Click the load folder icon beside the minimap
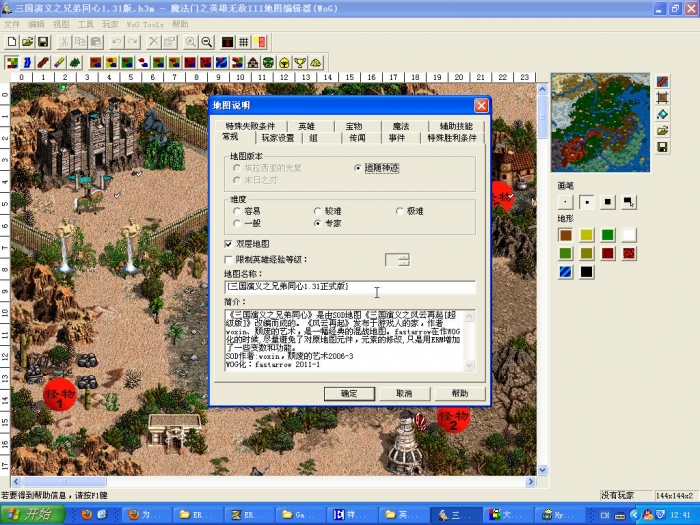Viewport: 700px width, 525px height. 662,131
